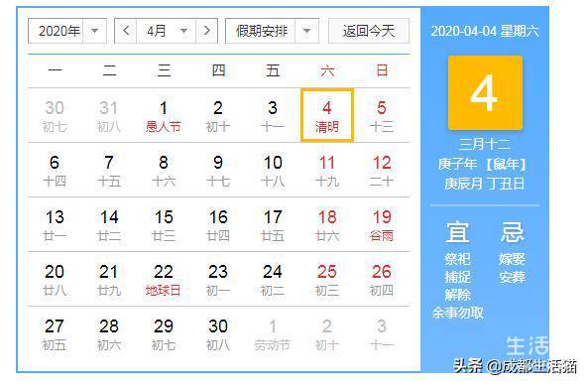Select April 5 十三
Viewport: 588px width, 385px height.
(x=382, y=115)
